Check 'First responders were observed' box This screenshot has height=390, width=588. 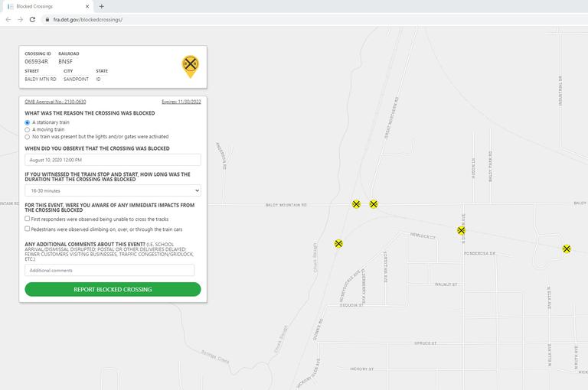click(x=27, y=219)
